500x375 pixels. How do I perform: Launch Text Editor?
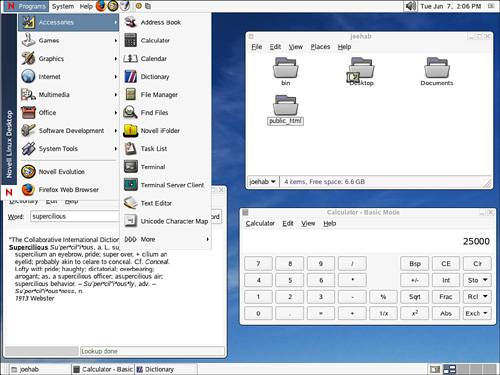point(166,203)
